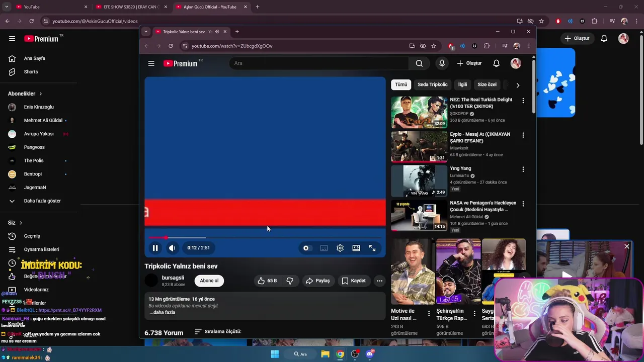Open player settings gear icon

pyautogui.click(x=340, y=248)
